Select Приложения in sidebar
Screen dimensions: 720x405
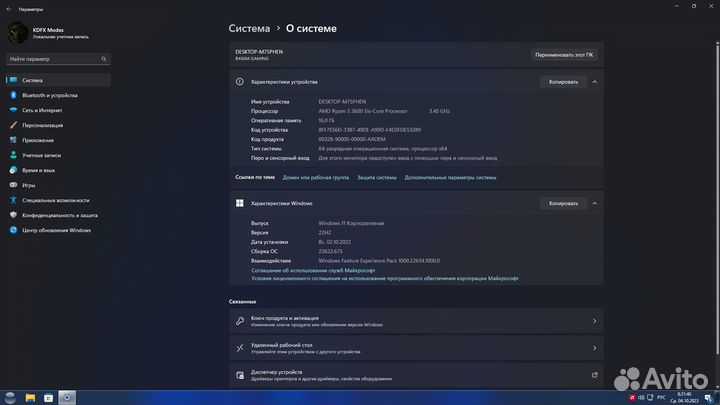tap(58, 140)
